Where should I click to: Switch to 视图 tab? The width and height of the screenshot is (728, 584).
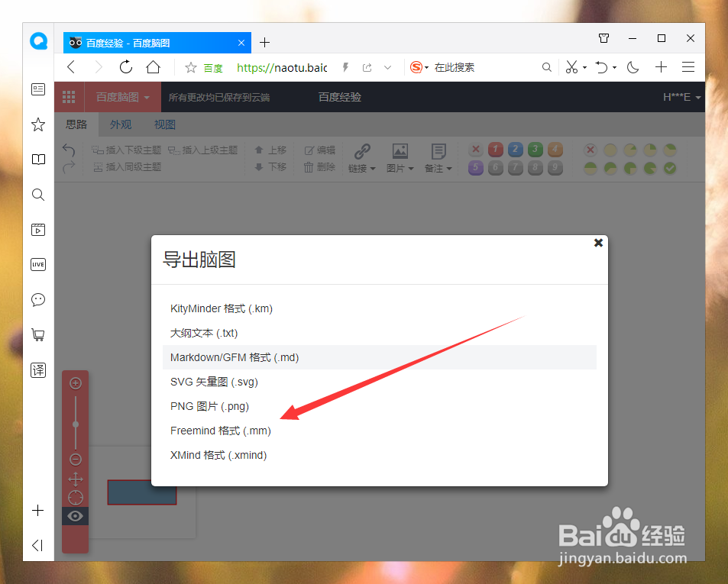[165, 124]
